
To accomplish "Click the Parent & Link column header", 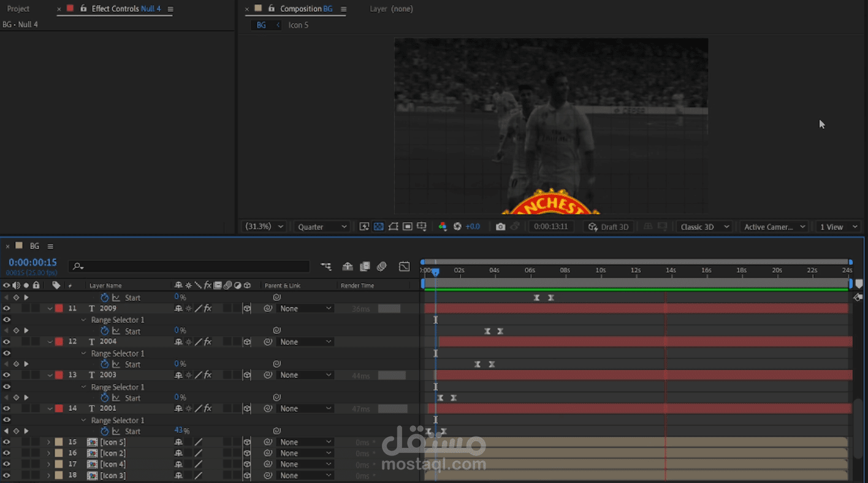I will (283, 286).
